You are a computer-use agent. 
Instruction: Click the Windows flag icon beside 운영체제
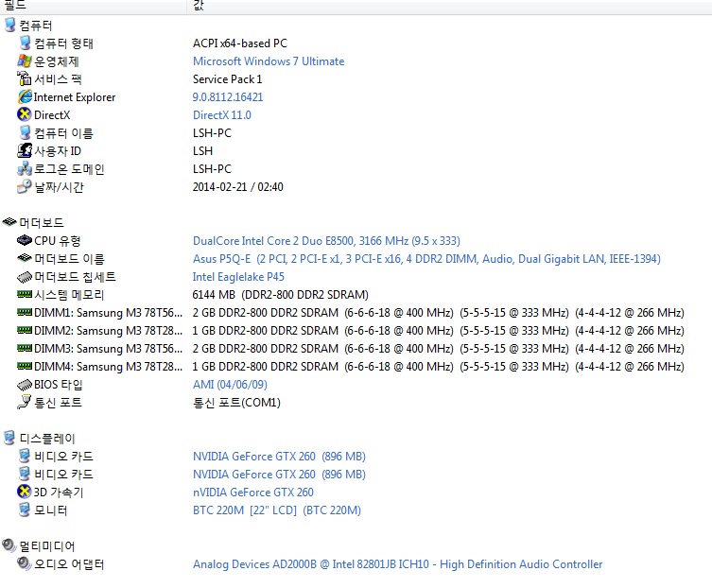click(25, 61)
